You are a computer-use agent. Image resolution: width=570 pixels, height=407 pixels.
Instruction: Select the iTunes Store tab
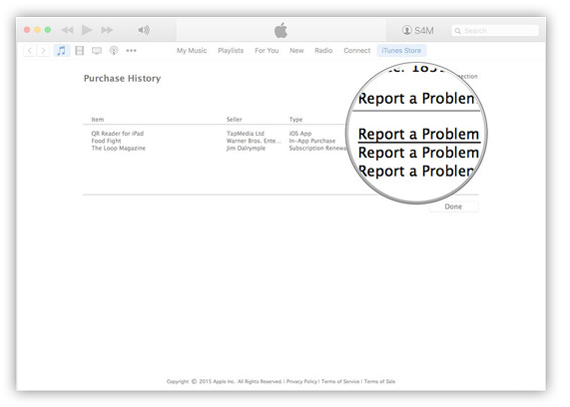click(x=401, y=51)
